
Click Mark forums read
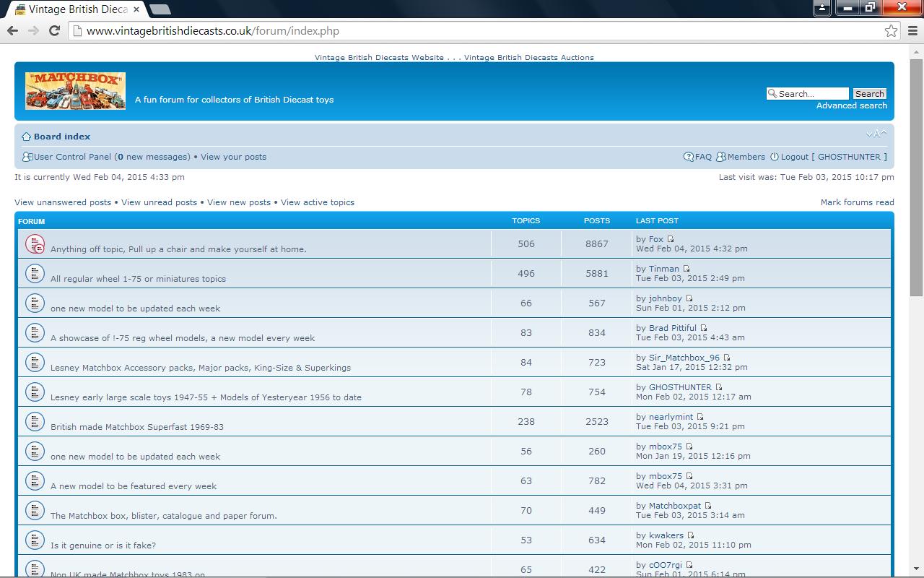857,202
